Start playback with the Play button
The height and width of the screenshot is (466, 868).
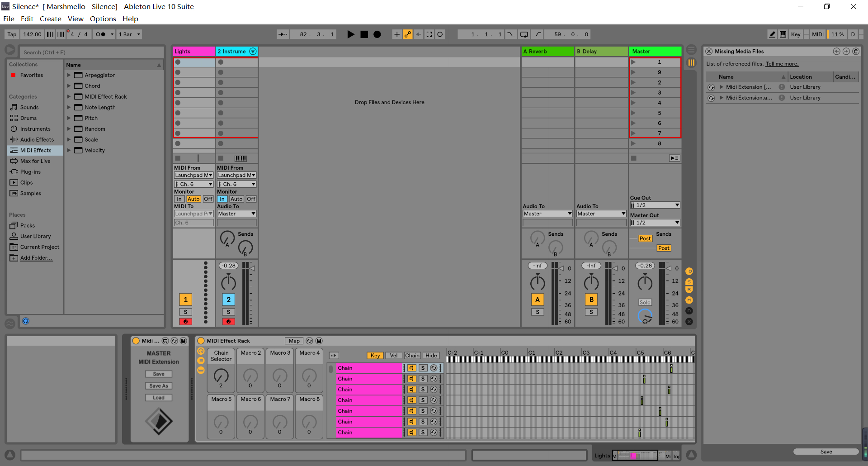click(x=350, y=34)
